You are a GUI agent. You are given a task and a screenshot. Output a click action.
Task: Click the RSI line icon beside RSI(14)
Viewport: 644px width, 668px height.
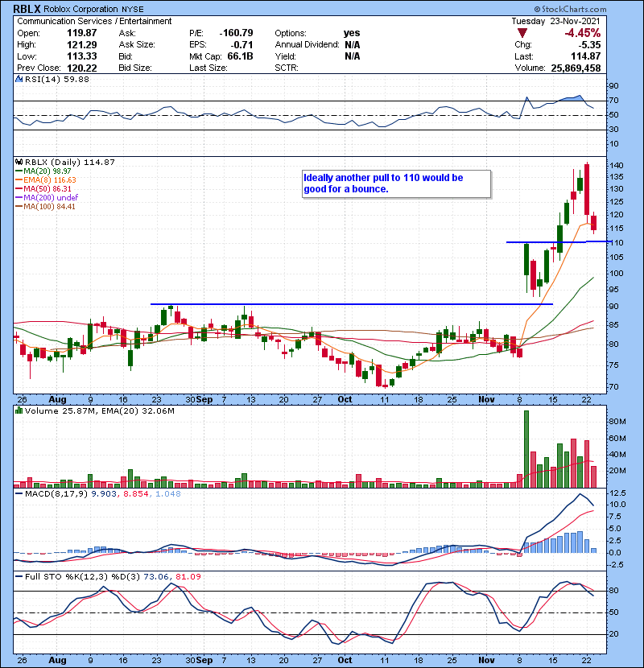click(19, 79)
